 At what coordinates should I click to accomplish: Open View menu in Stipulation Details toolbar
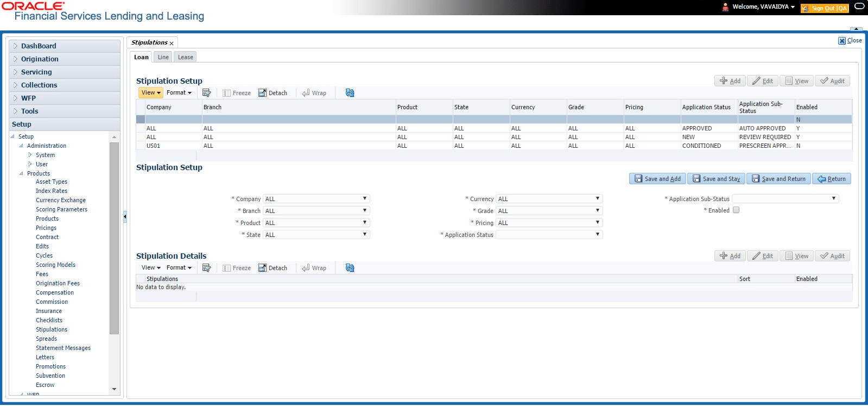coord(150,268)
